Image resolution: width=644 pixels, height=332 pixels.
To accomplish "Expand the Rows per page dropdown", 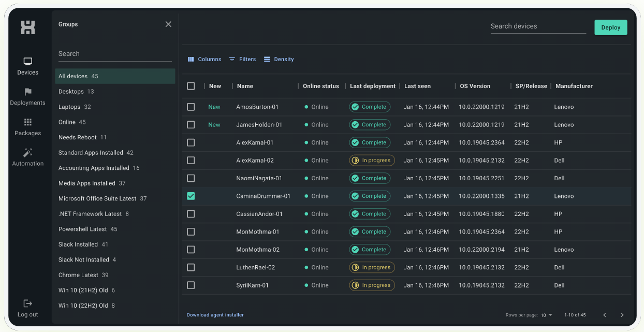I will (547, 315).
